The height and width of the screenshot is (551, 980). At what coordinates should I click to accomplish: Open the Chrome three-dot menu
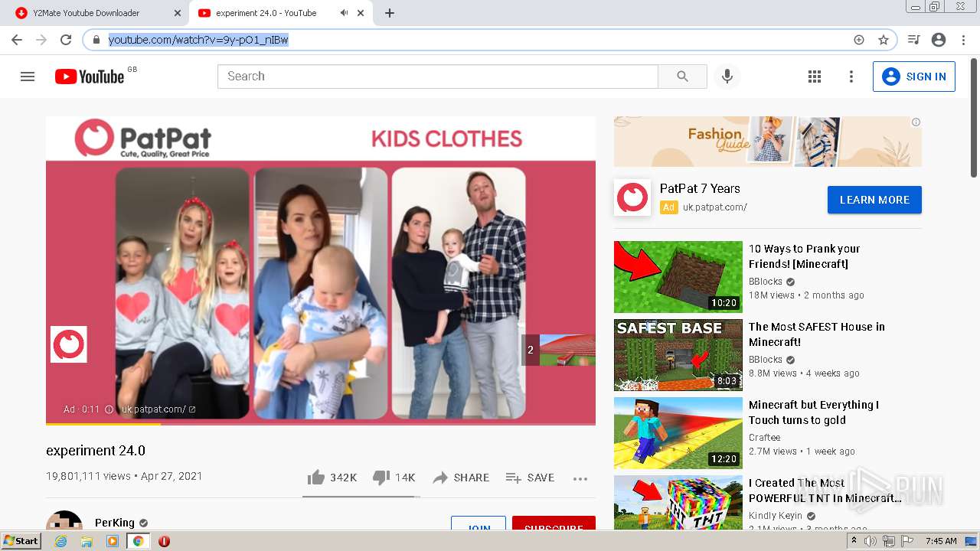[962, 40]
